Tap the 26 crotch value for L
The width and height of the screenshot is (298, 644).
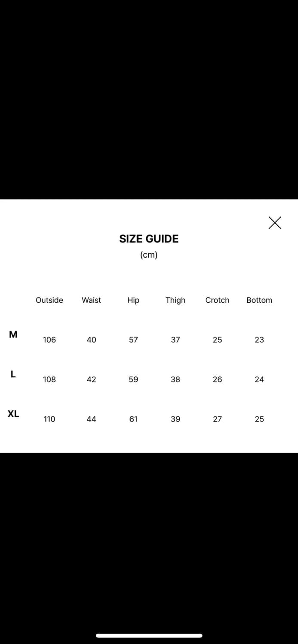point(217,380)
